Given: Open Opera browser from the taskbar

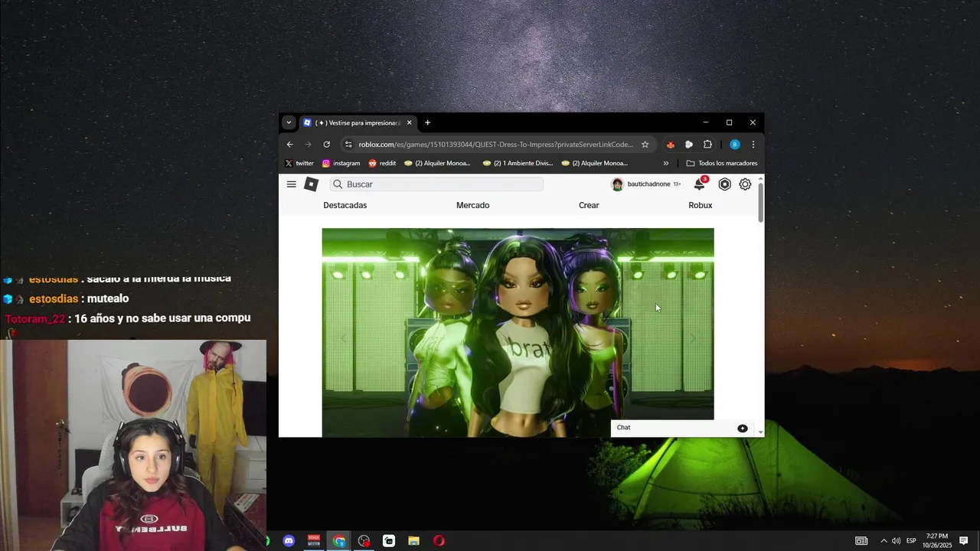Looking at the screenshot, I should pos(439,541).
